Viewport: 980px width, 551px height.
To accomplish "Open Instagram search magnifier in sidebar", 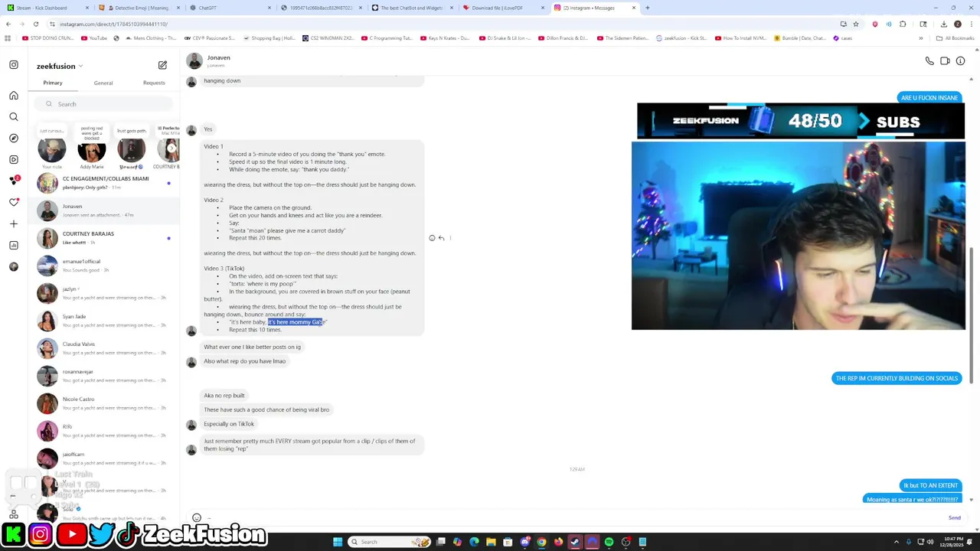I will (x=14, y=117).
